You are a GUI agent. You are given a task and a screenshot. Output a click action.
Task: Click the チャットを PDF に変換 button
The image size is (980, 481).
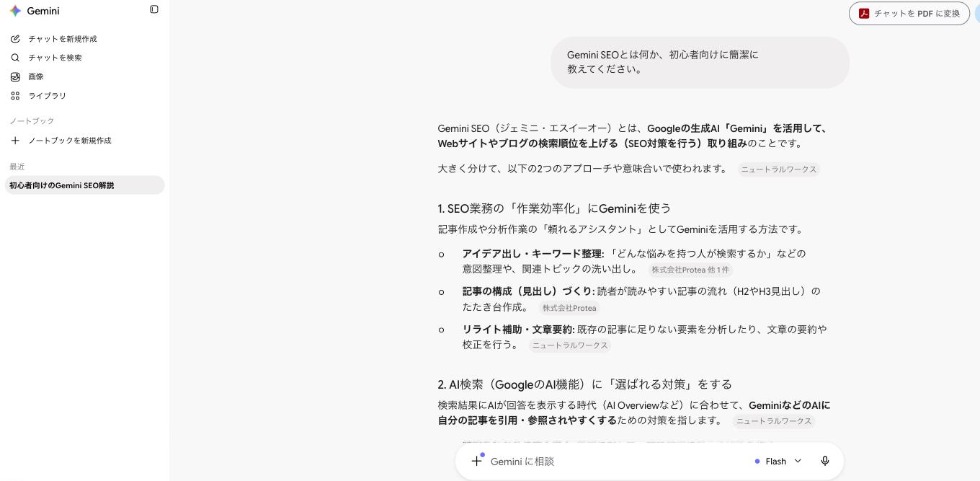[x=909, y=13]
